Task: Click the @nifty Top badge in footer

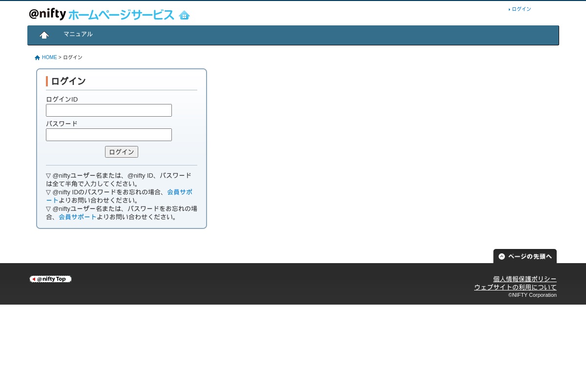Action: pyautogui.click(x=50, y=279)
